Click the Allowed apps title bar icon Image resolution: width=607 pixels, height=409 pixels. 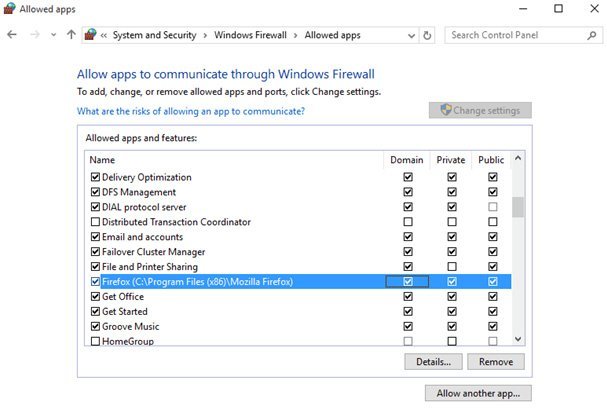pos(9,9)
